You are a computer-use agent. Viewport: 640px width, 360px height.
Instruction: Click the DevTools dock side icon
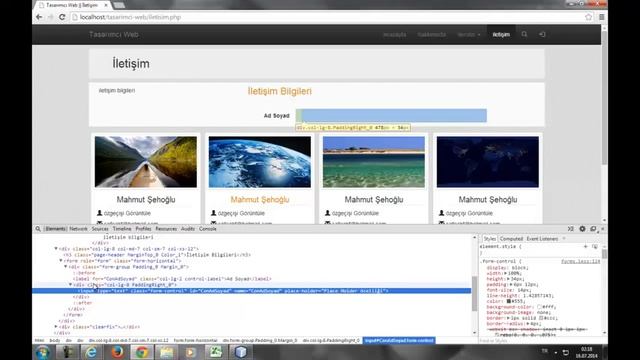[x=593, y=229]
